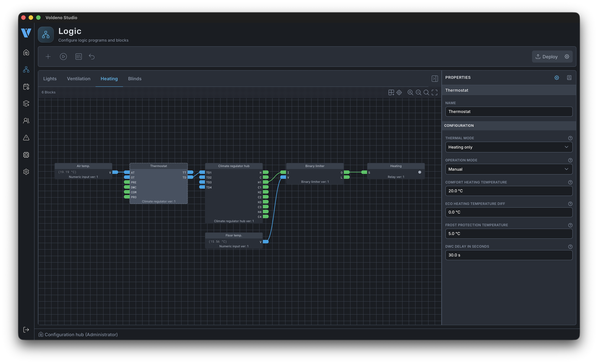Open the Thermal Mode dropdown
Viewport: 598px width, 364px height.
(x=509, y=147)
